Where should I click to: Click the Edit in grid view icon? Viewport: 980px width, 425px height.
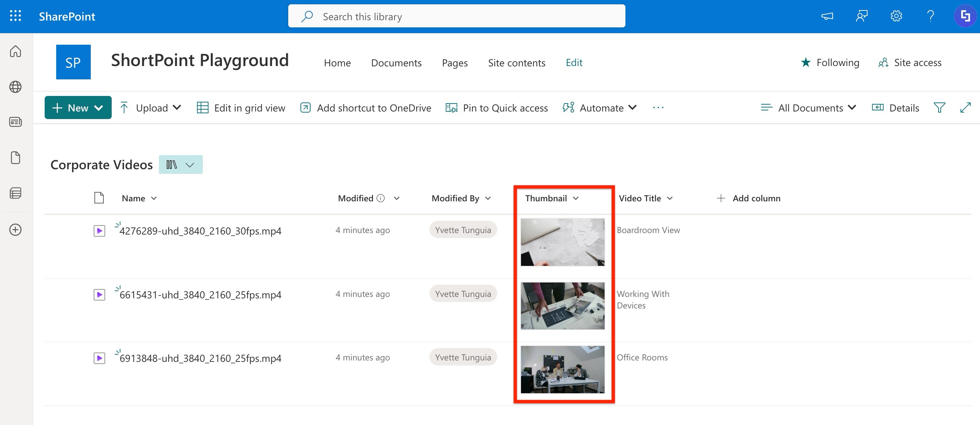click(x=203, y=108)
